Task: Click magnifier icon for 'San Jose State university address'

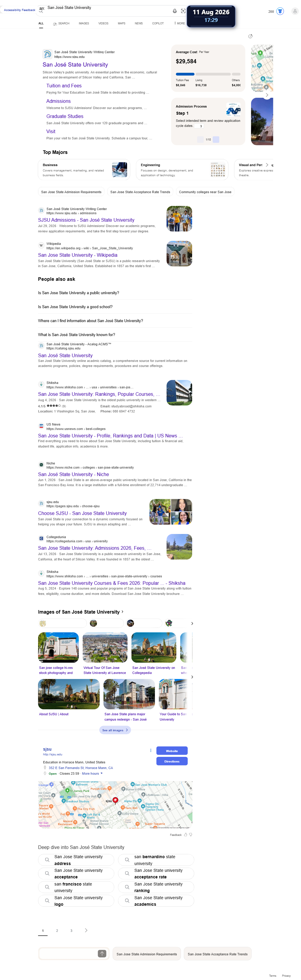Action: 47,860
